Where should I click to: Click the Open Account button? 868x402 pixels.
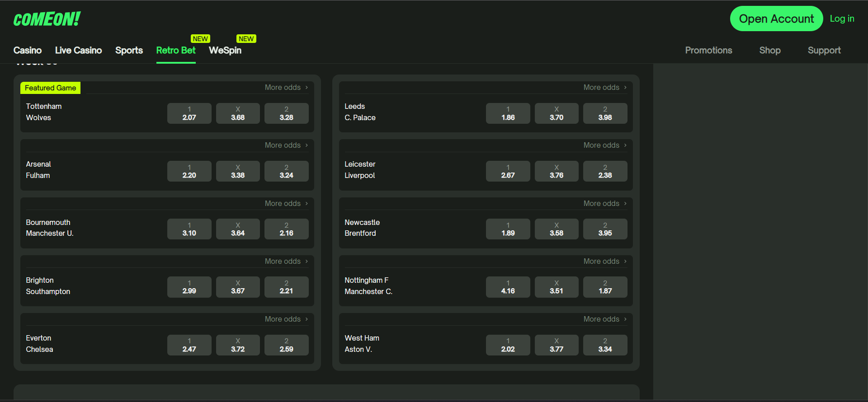(x=776, y=19)
